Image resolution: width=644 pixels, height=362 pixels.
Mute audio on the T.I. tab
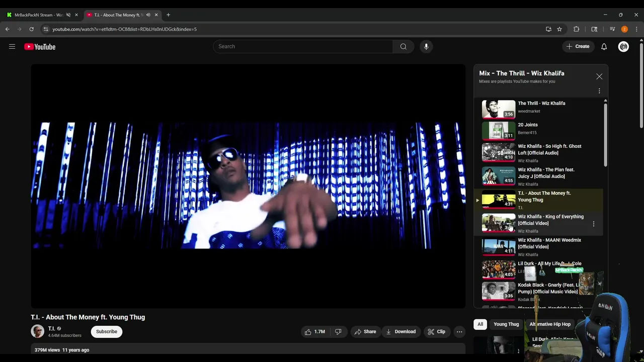click(x=148, y=15)
